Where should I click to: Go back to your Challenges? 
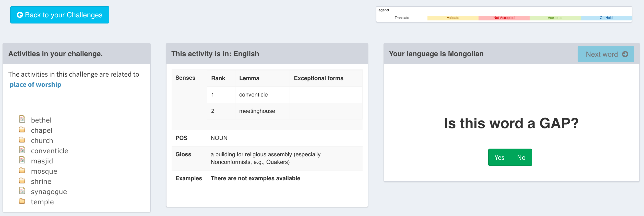tap(60, 15)
